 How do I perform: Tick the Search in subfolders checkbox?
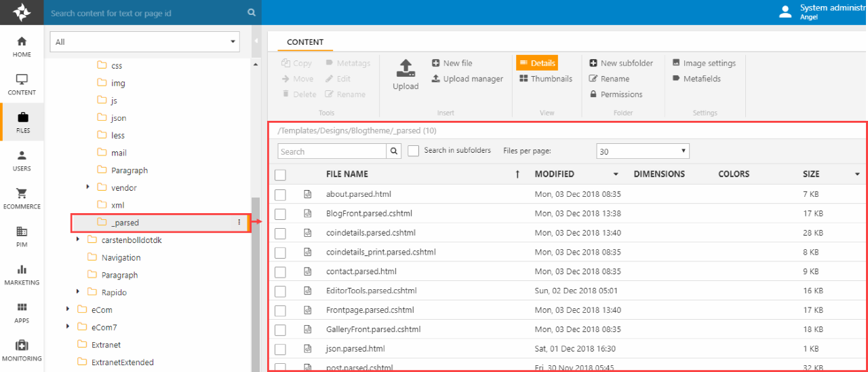[x=414, y=151]
